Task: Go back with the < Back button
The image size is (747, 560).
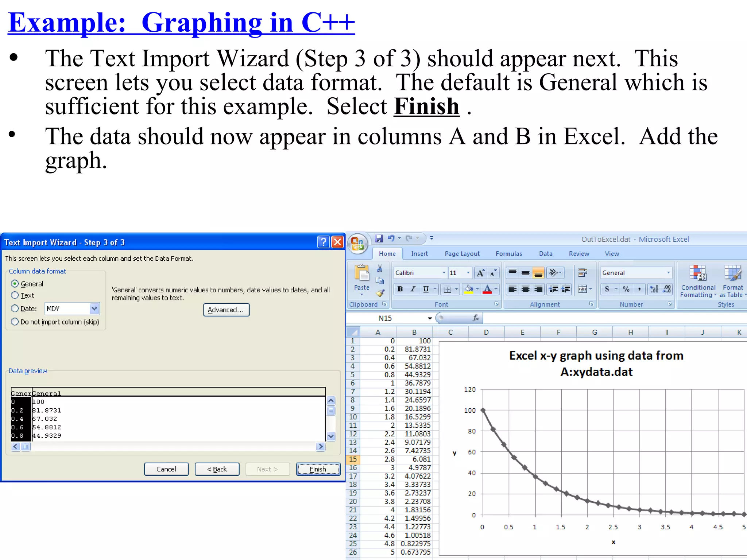Action: [x=217, y=469]
